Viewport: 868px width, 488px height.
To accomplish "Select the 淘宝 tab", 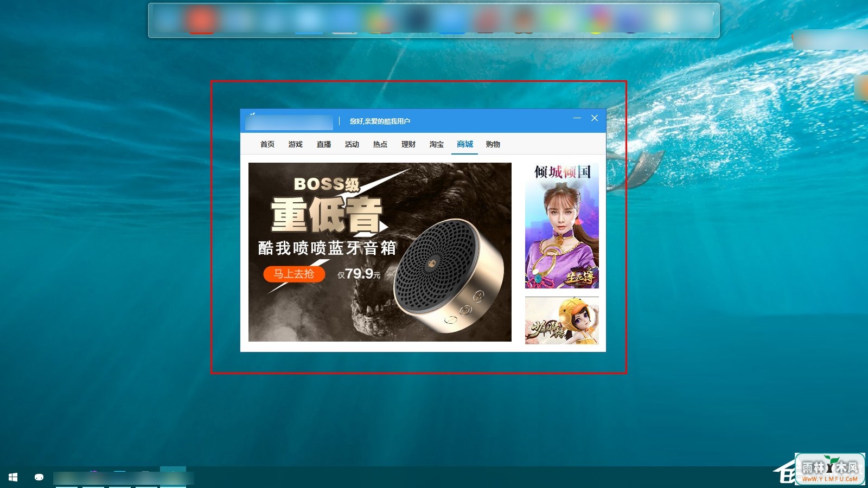I will tap(437, 144).
